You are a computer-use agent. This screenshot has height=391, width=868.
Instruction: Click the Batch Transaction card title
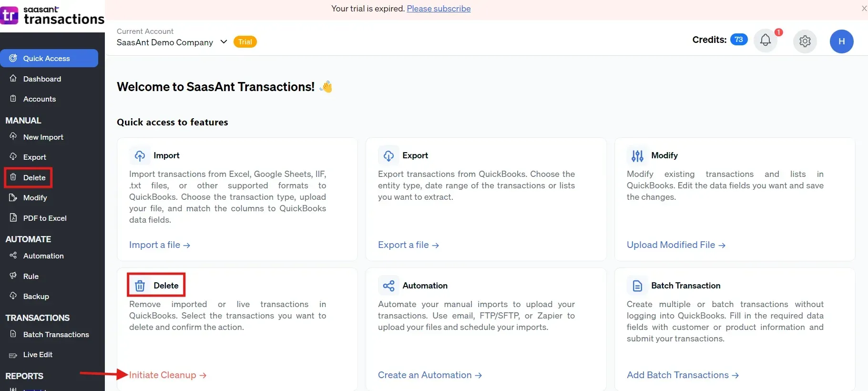(686, 286)
